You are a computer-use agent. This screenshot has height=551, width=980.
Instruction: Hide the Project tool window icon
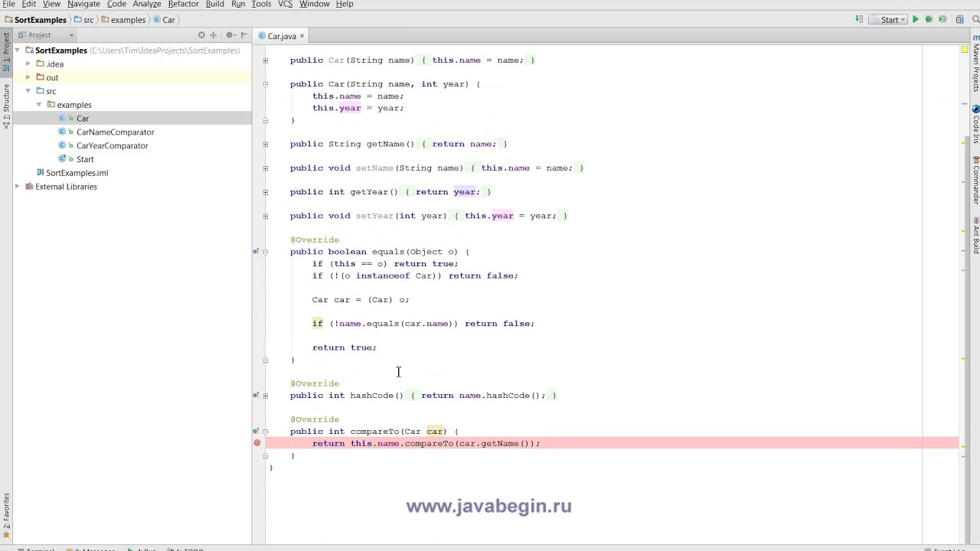244,35
